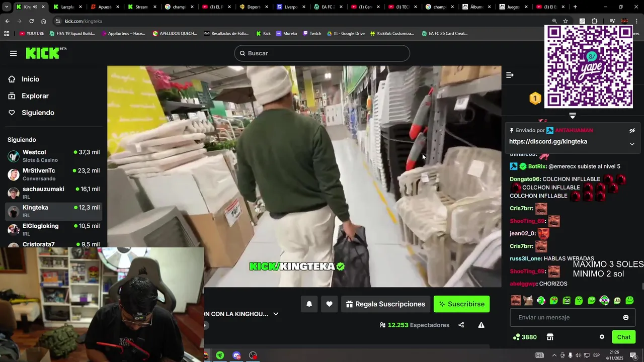Select Kingteka channel in Siguiendo list
The image size is (644, 362).
pyautogui.click(x=54, y=211)
